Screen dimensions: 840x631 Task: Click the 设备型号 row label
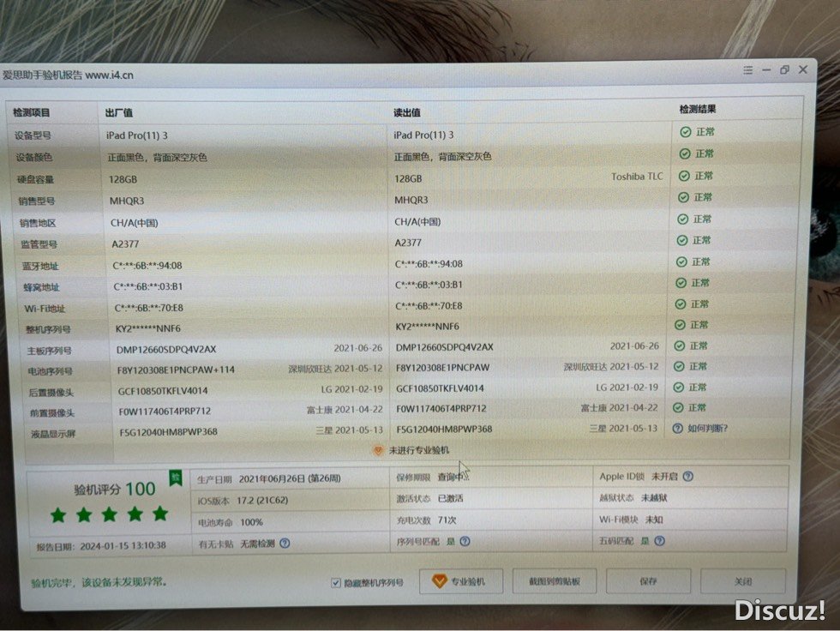point(33,135)
